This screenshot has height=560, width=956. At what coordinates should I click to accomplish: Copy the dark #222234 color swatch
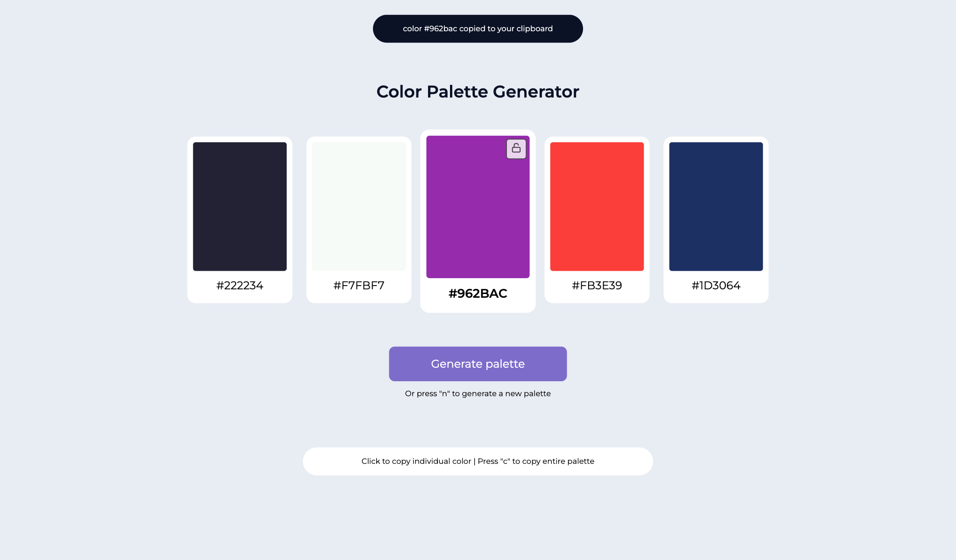239,206
